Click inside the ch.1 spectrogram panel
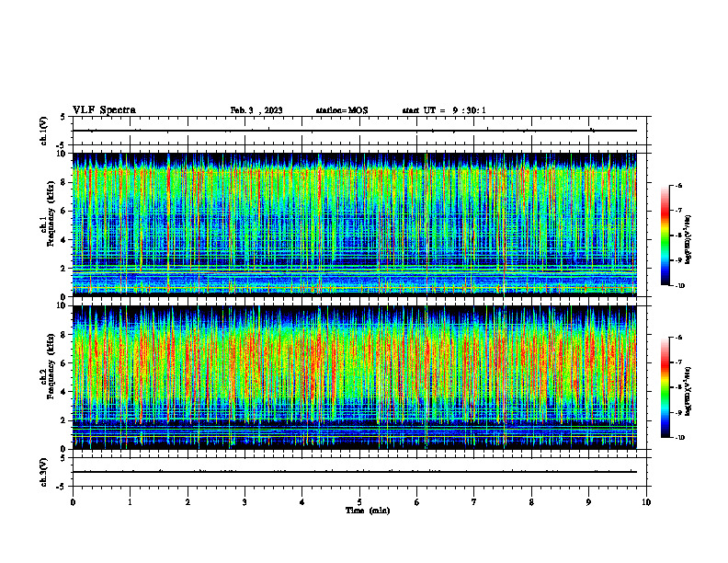The width and height of the screenshot is (728, 563). coord(355,224)
